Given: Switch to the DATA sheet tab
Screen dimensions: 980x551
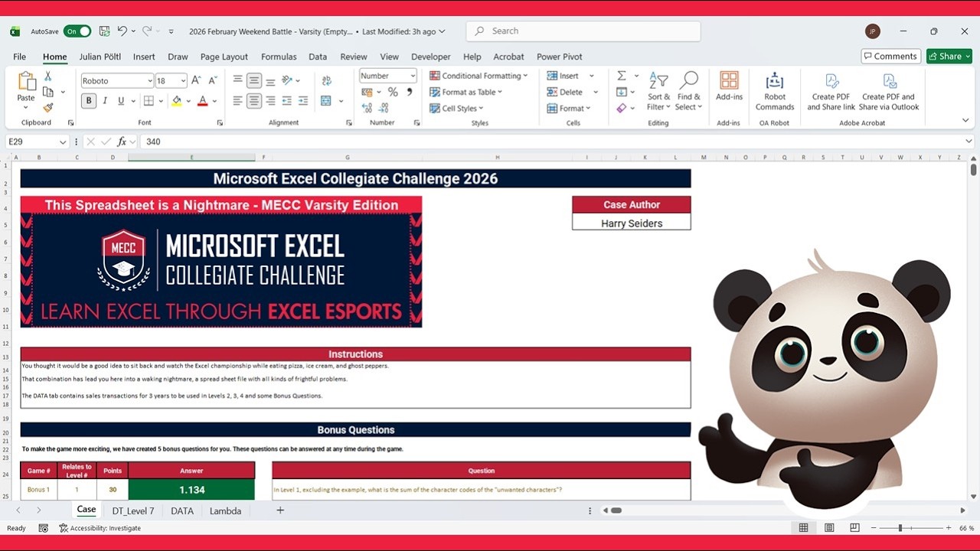Looking at the screenshot, I should pyautogui.click(x=182, y=510).
